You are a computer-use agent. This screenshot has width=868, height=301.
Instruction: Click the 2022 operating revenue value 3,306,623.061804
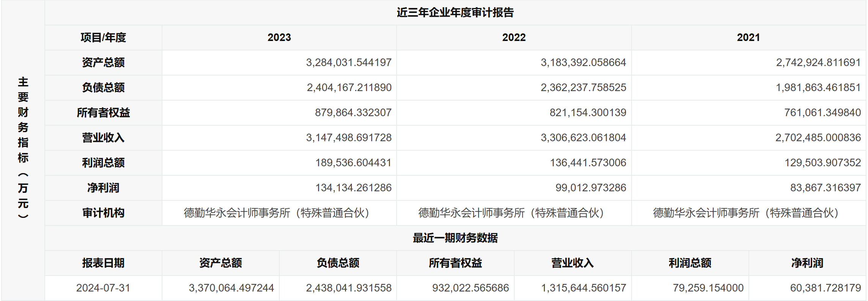pyautogui.click(x=583, y=138)
